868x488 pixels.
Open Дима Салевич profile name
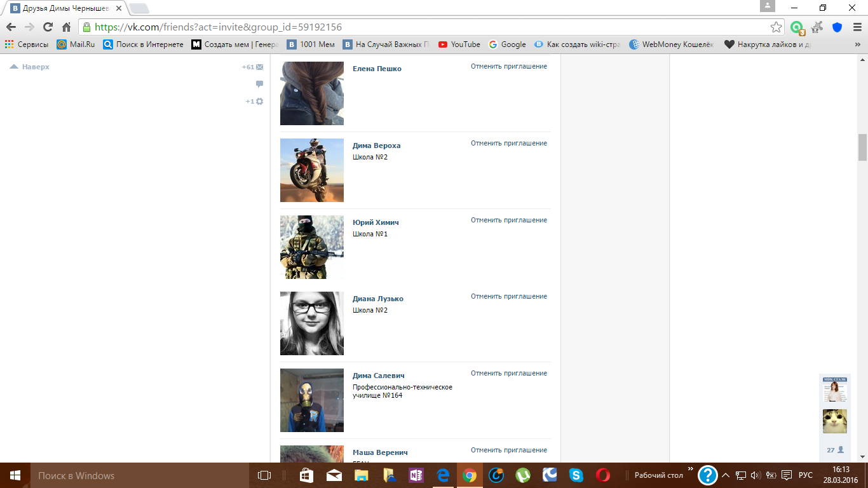coord(379,376)
